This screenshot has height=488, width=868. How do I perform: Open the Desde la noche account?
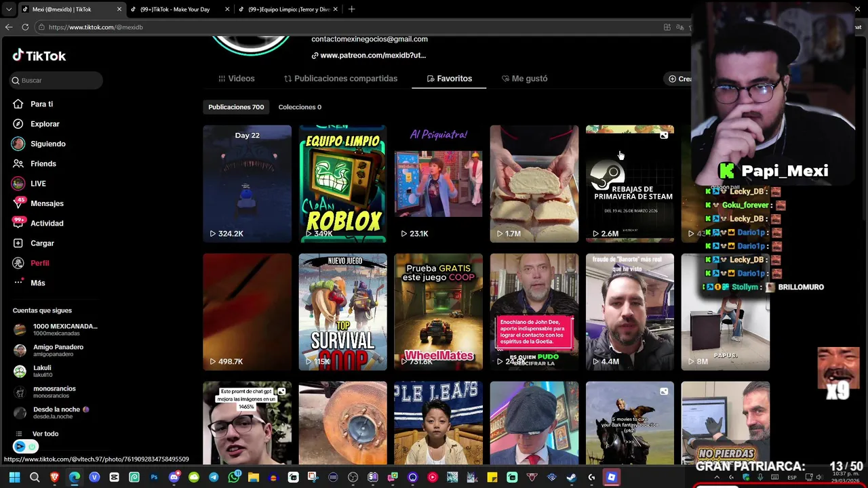[51, 413]
